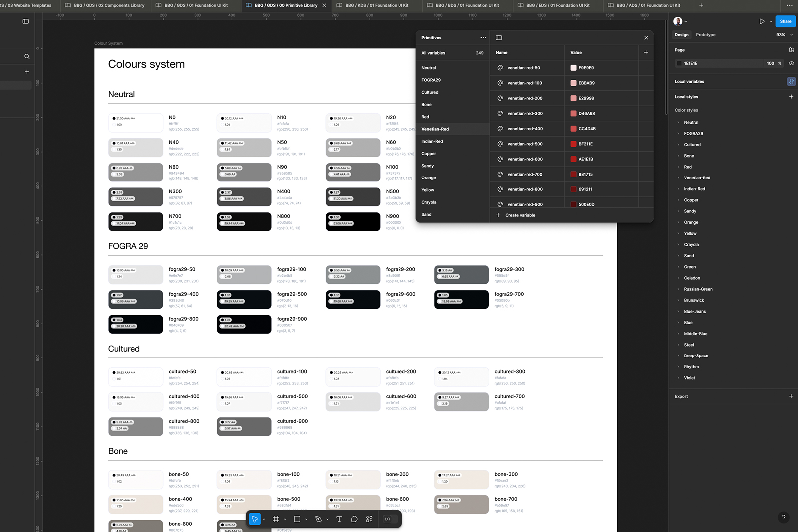Open the Actions tool in bottom toolbar
798x532 pixels.
pos(369,519)
